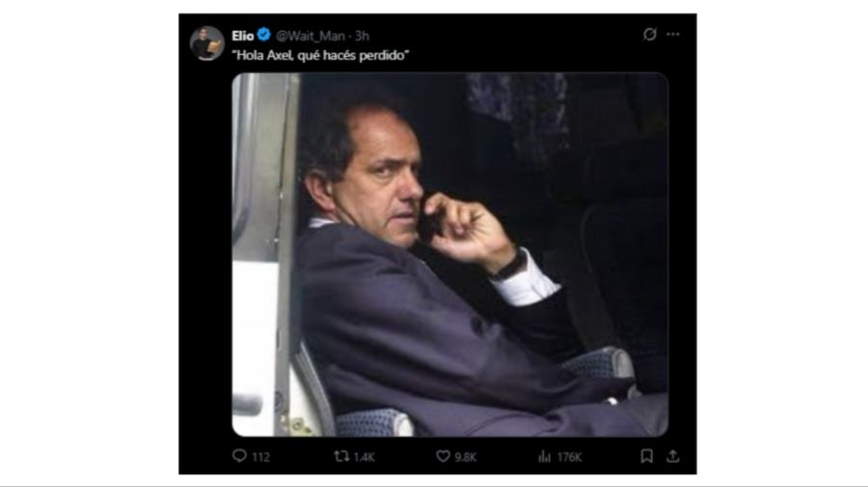Screen dimensions: 868x487
Task: Open the three-dot more options menu
Action: point(673,35)
